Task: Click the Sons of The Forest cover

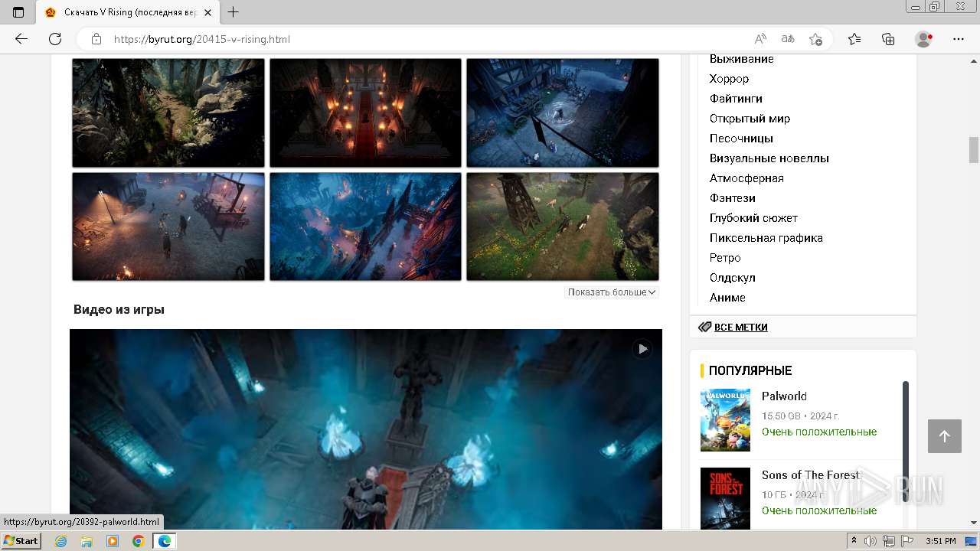Action: click(x=725, y=498)
